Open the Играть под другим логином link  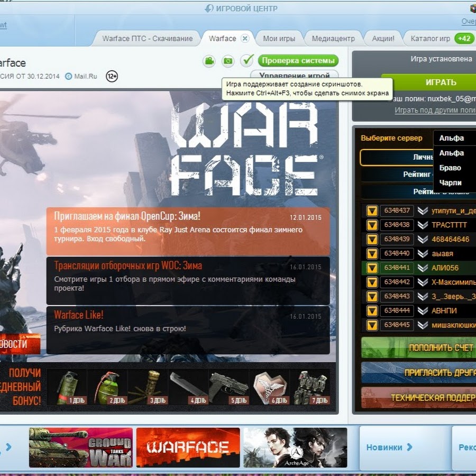click(x=435, y=110)
